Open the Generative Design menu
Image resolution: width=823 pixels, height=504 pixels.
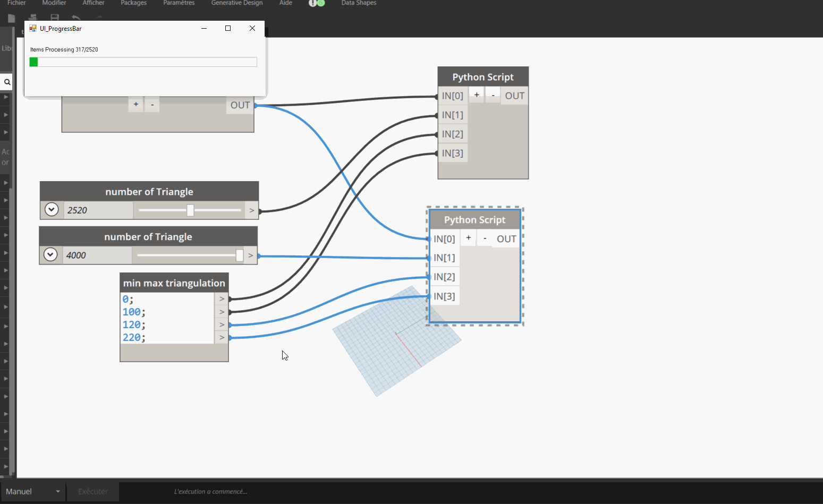[237, 3]
